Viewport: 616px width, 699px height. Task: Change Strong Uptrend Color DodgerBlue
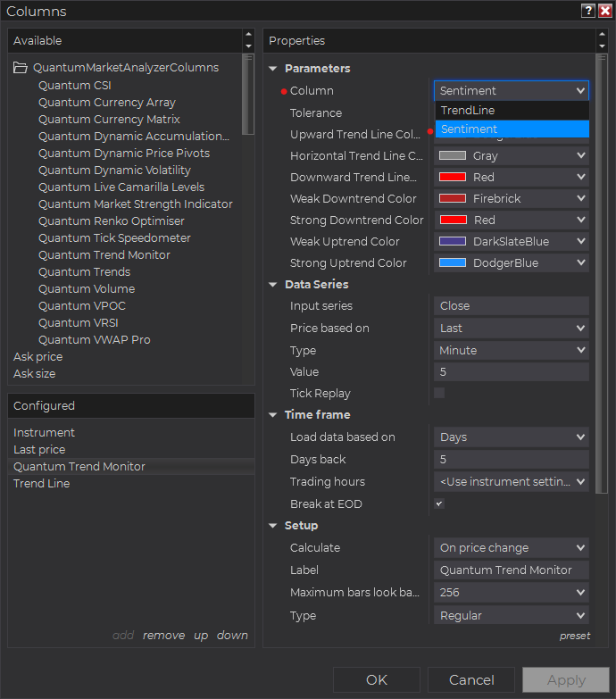[x=512, y=262]
